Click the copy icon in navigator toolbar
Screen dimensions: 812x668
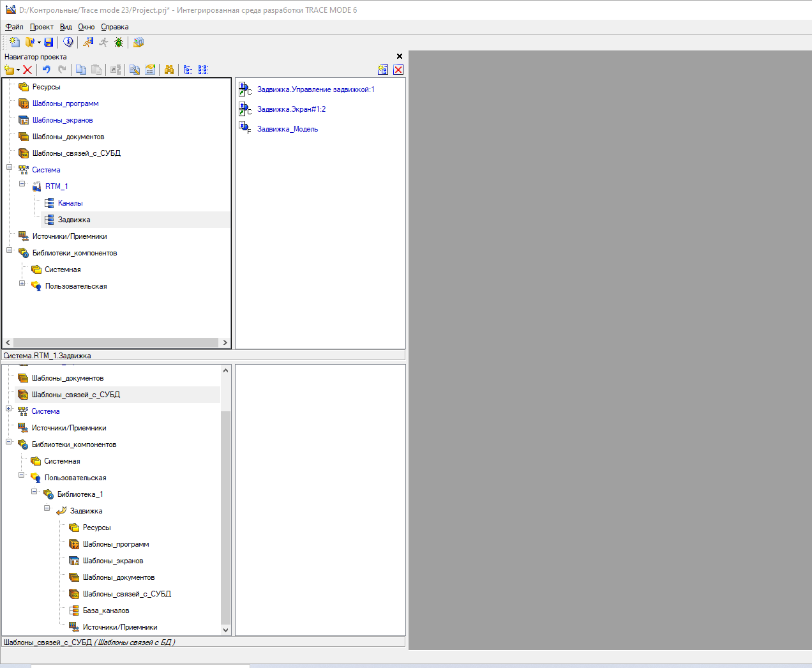point(81,70)
